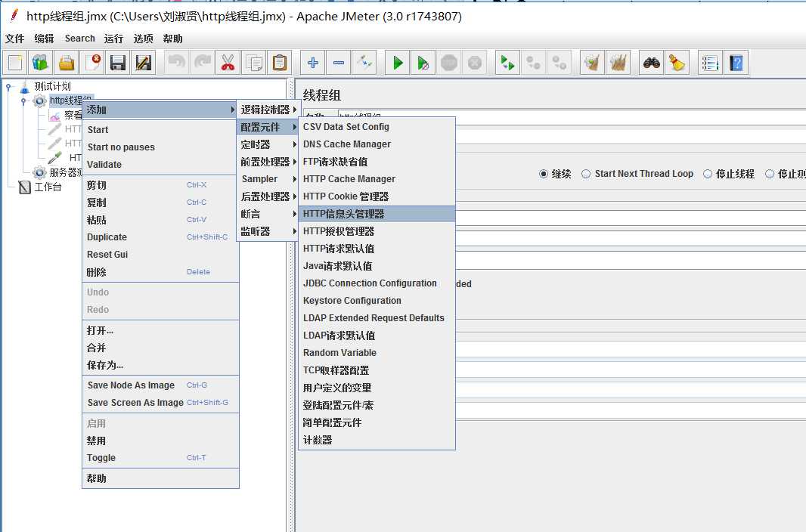Click the Save As icon
The height and width of the screenshot is (532, 806).
(x=144, y=63)
